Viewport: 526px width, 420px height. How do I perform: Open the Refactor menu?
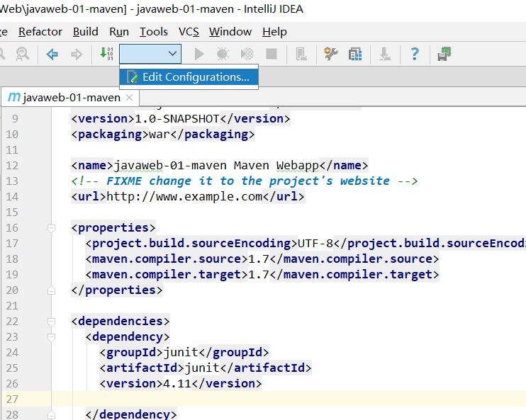click(40, 32)
